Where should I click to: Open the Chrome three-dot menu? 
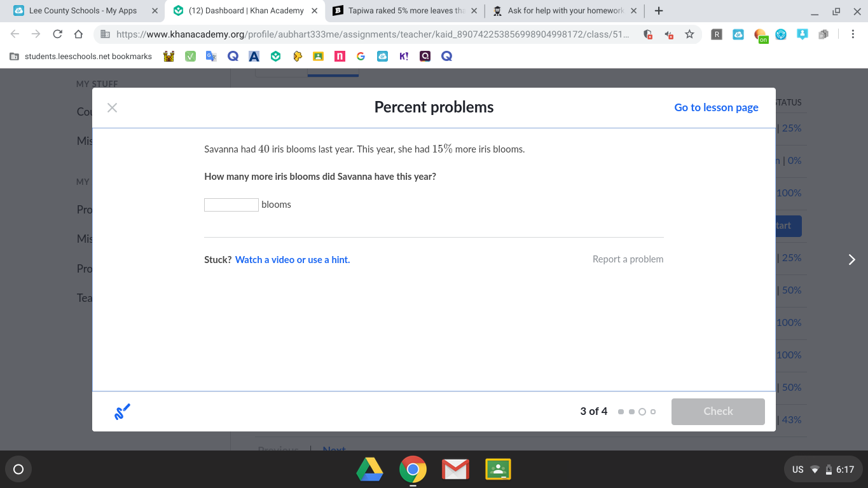(x=852, y=34)
